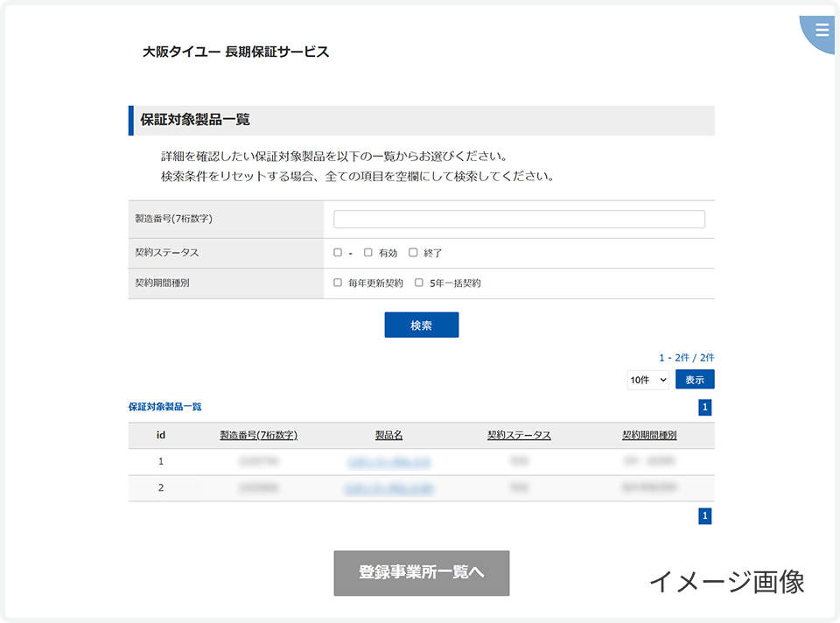Viewport: 840px width, 623px height.
Task: Focus the 製造番号 input field
Action: coord(519,219)
